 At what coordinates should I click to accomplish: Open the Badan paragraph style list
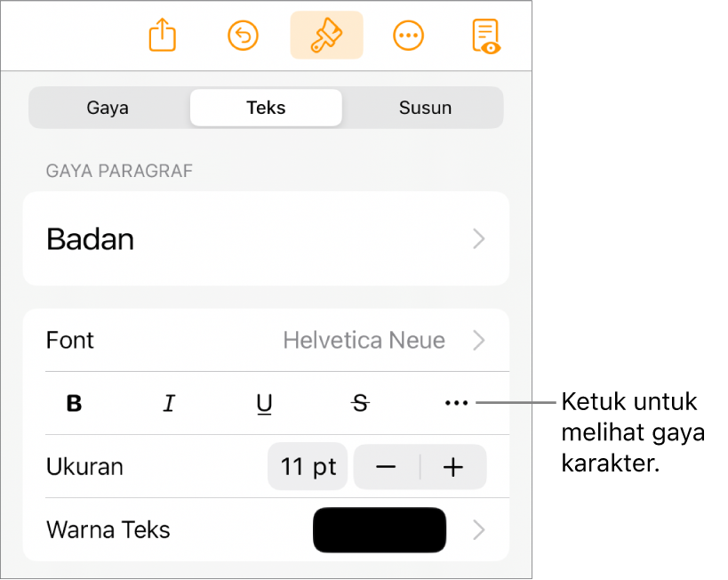click(x=266, y=239)
